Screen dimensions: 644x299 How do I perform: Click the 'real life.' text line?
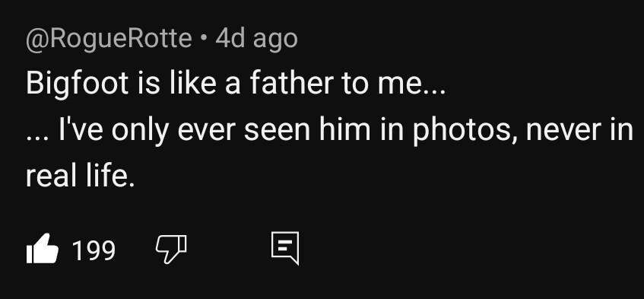coord(81,176)
